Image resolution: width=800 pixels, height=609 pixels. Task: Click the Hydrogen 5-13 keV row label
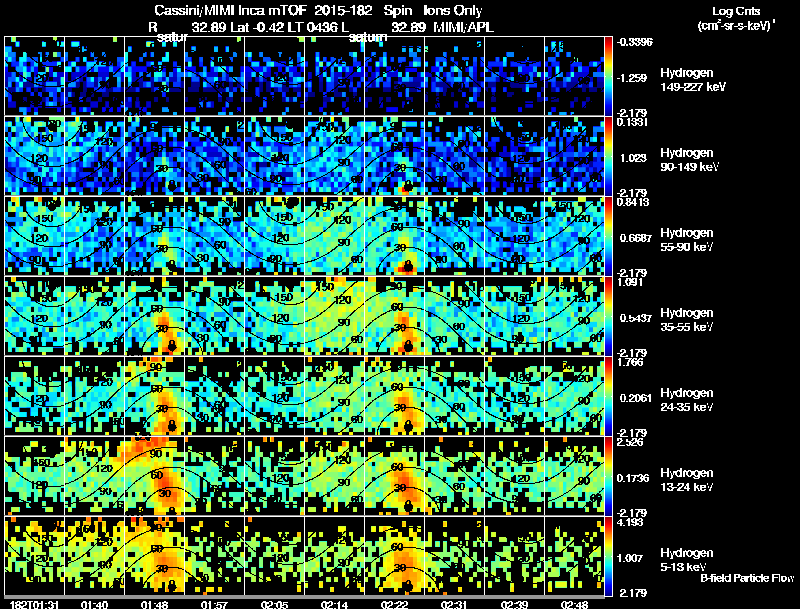[x=686, y=560]
